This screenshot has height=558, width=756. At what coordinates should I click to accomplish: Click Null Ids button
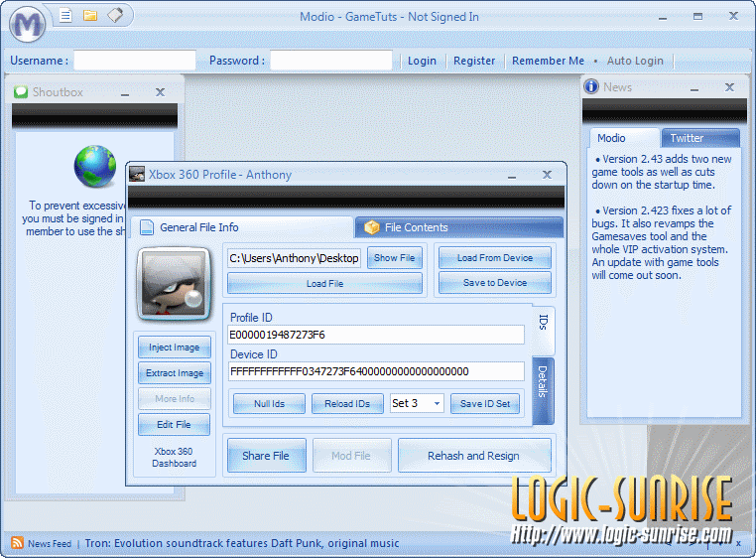pos(269,403)
